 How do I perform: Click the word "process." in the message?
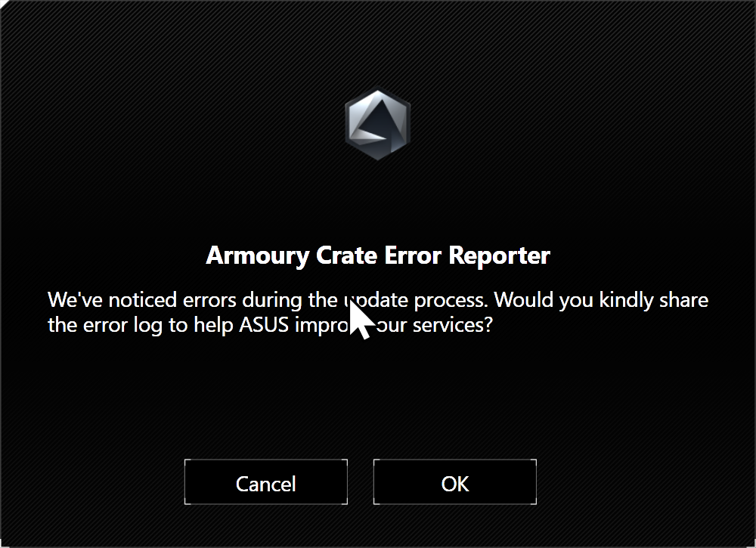(451, 301)
